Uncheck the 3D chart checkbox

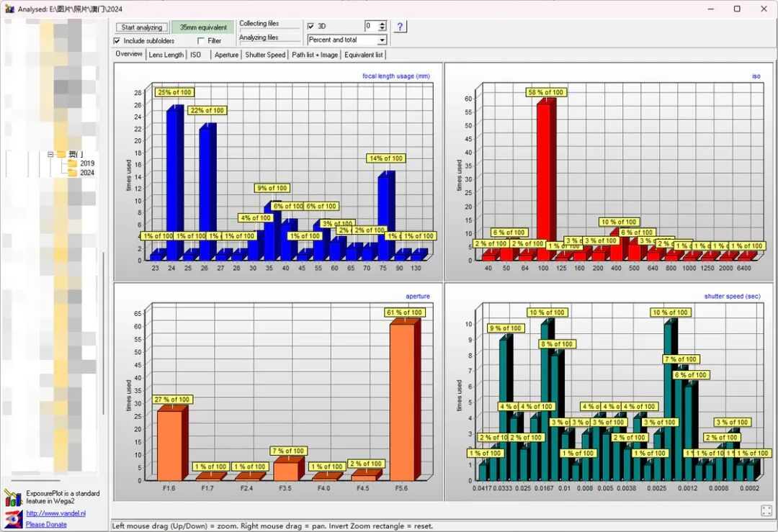[x=311, y=27]
